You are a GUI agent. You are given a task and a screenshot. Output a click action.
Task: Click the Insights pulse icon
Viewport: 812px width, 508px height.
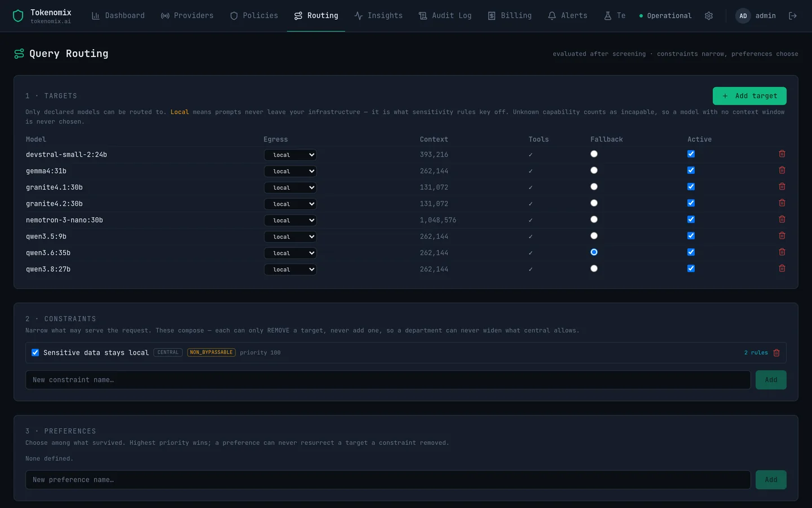click(x=359, y=16)
